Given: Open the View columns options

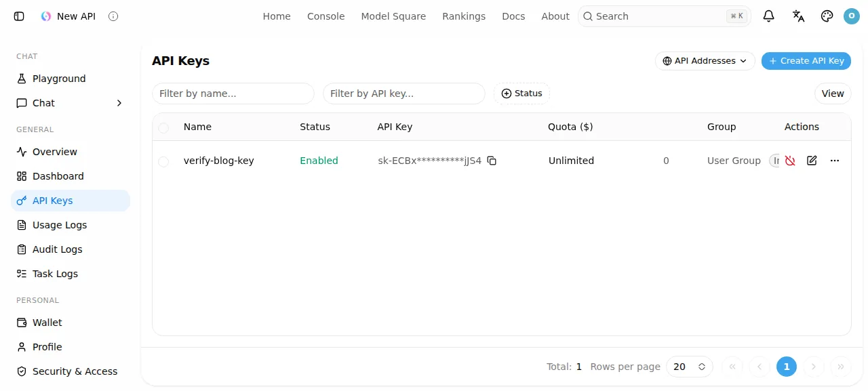Looking at the screenshot, I should tap(833, 94).
